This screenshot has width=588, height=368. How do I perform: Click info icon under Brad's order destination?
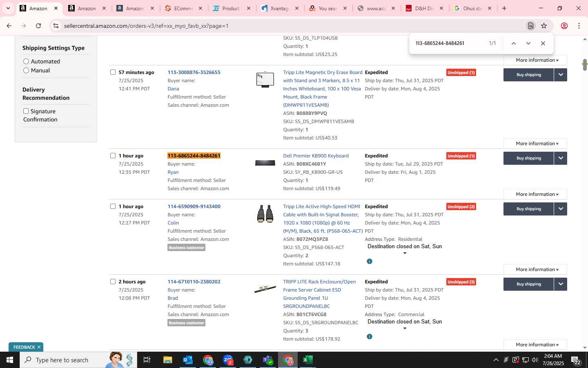(x=370, y=337)
